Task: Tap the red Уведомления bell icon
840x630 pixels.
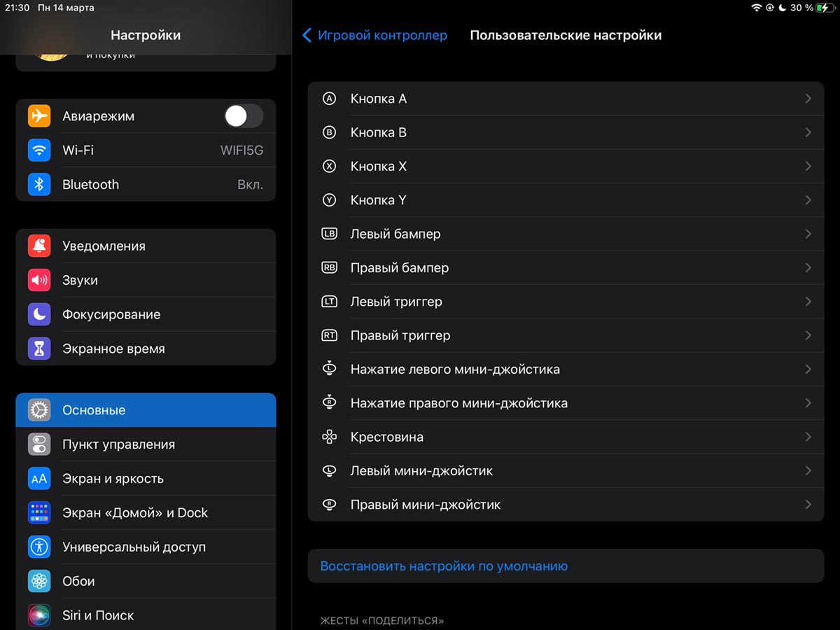Action: tap(39, 246)
